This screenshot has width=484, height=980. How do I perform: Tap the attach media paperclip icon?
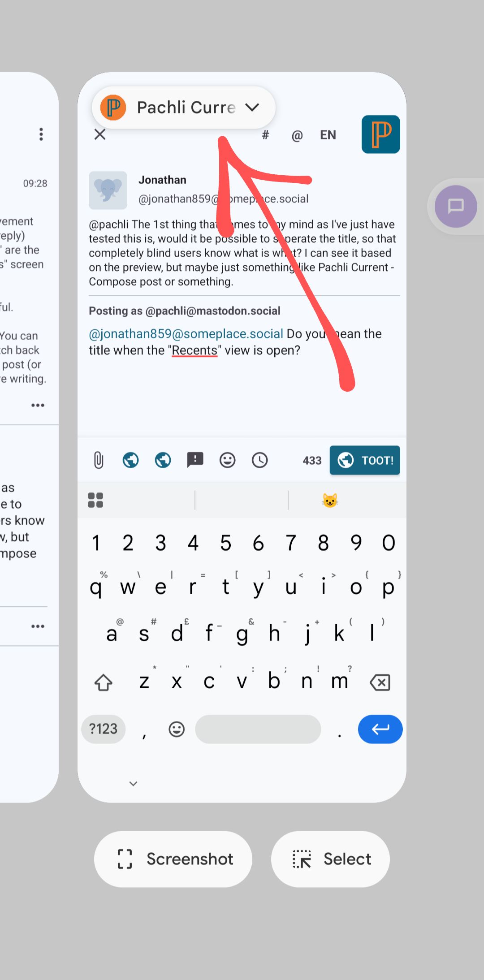tap(99, 460)
